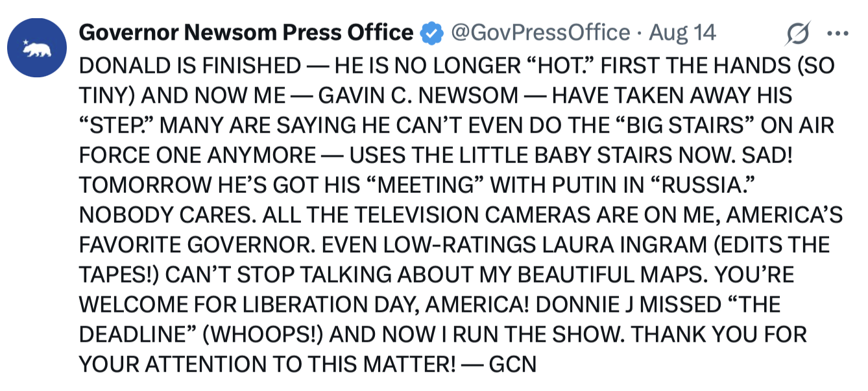Click the "GCN" signature at post end
Image resolution: width=868 pixels, height=391 pixels.
[512, 364]
